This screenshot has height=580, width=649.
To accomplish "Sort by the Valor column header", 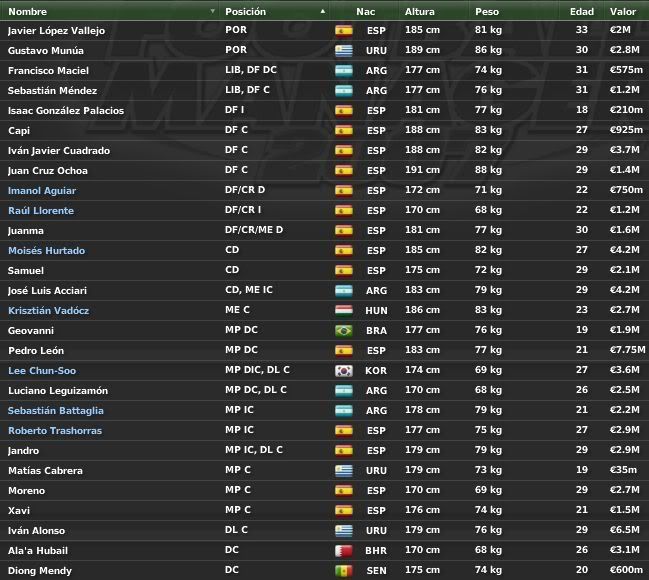I will (x=623, y=12).
